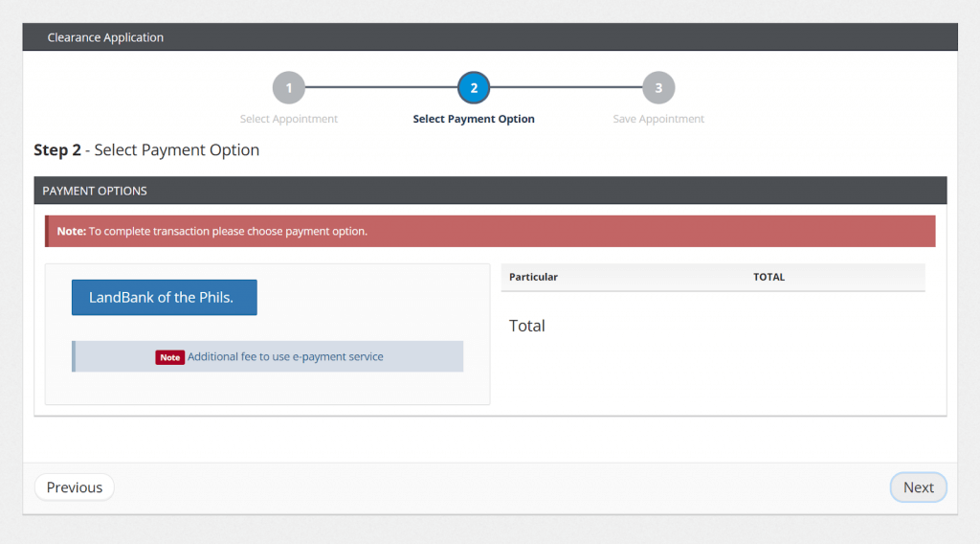Click the Particular column header

[533, 277]
